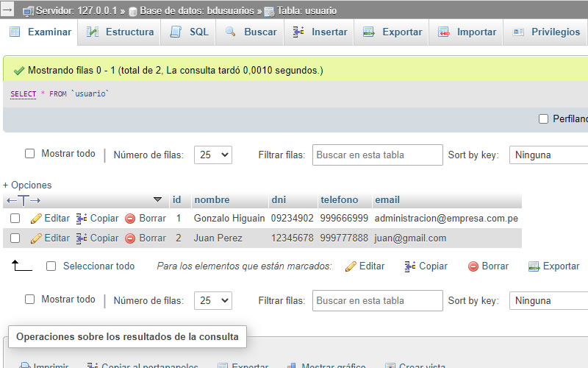Click Copiar text for Juan Perez row
This screenshot has width=588, height=368.
coord(104,238)
